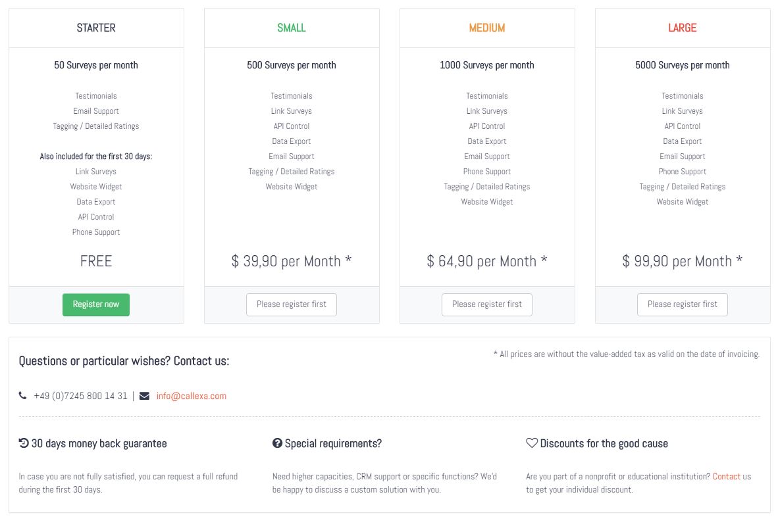Click the heart icon beside Discounts heading

click(x=532, y=443)
